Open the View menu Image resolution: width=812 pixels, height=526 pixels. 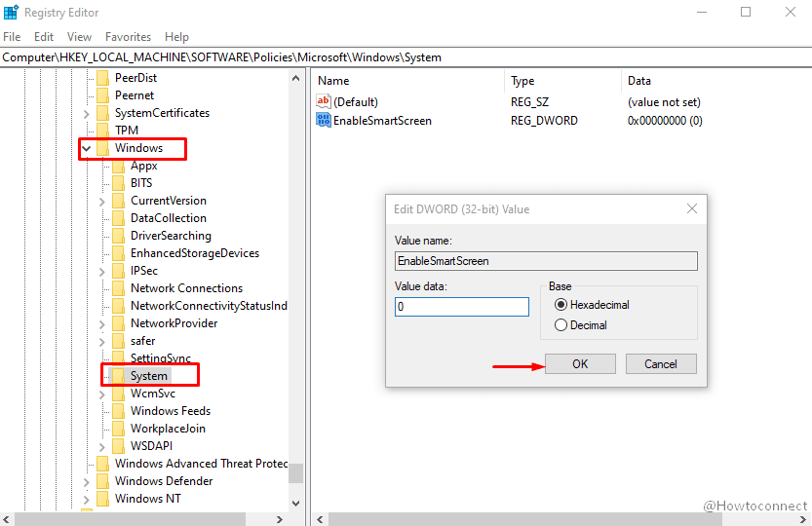(x=79, y=37)
